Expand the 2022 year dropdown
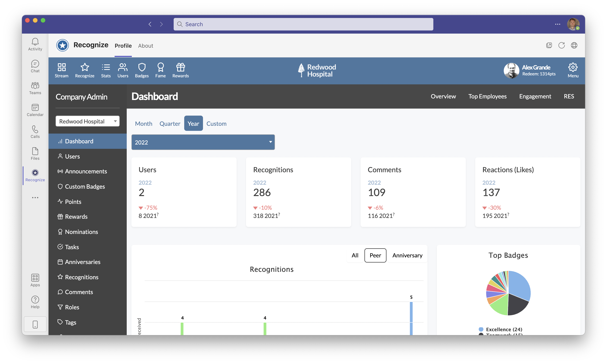 [203, 142]
